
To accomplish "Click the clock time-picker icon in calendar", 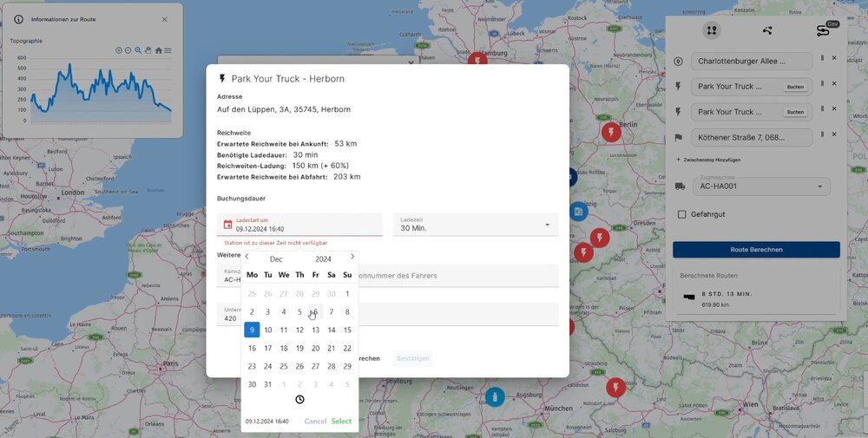I will (x=299, y=400).
